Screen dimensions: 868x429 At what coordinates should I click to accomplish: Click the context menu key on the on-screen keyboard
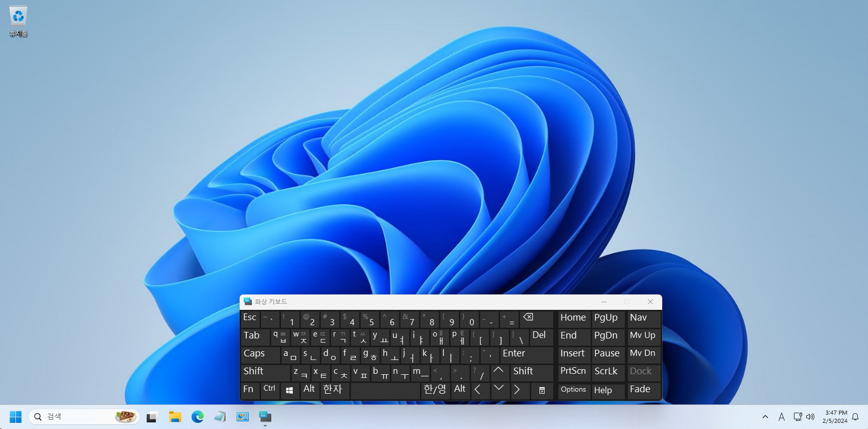pos(542,391)
